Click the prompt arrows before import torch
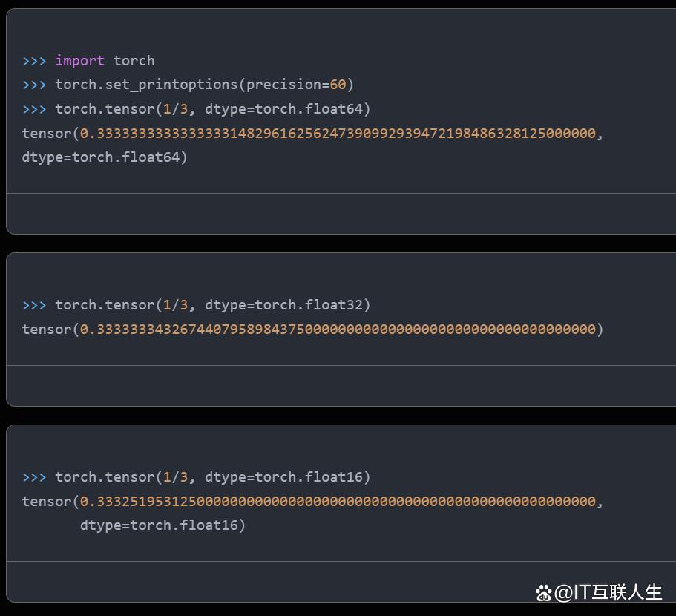The width and height of the screenshot is (676, 616). 34,61
